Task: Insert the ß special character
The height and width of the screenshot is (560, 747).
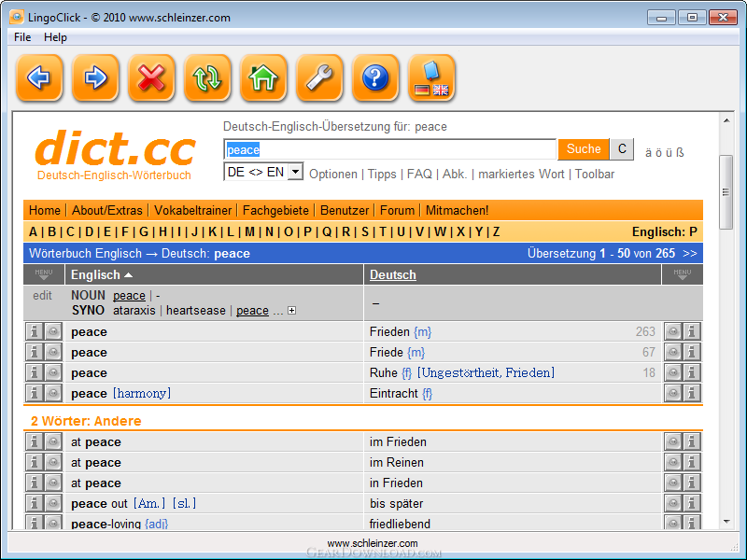Action: [x=680, y=153]
